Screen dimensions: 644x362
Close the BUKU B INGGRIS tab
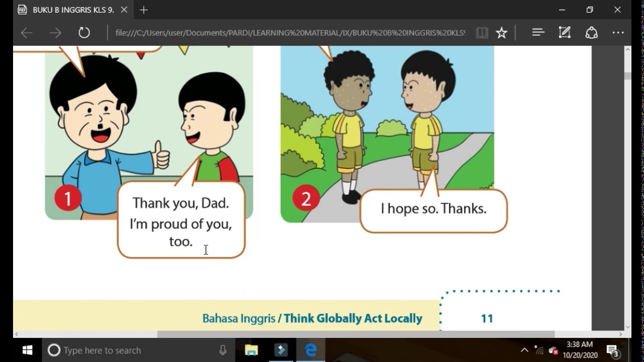(124, 10)
